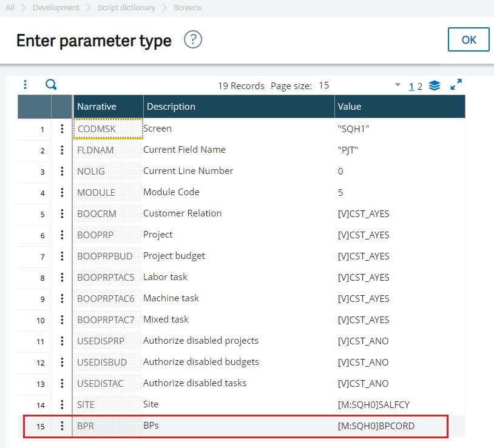This screenshot has width=494, height=448.
Task: Open row actions menu for SITE row
Action: [x=62, y=404]
